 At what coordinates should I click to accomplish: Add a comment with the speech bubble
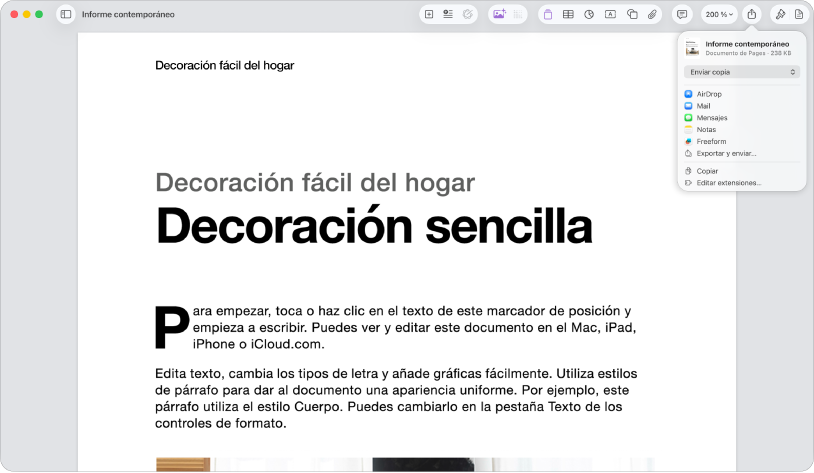tap(682, 15)
